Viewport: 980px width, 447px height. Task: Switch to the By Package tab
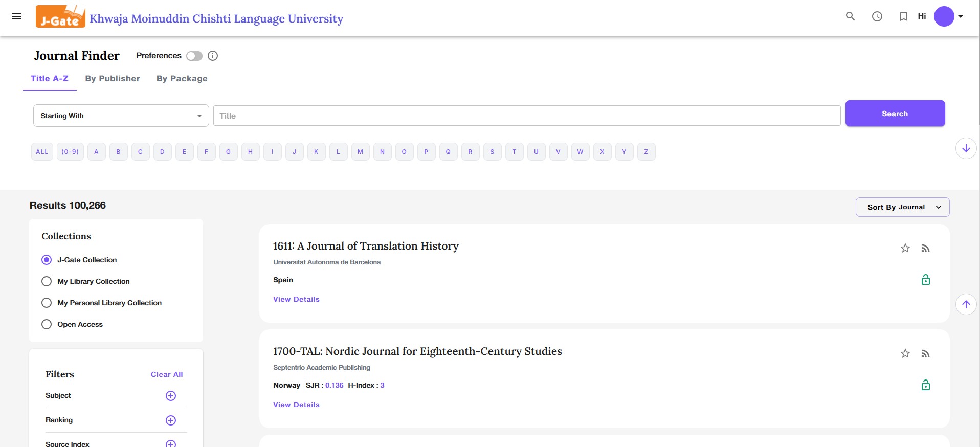[x=182, y=79]
